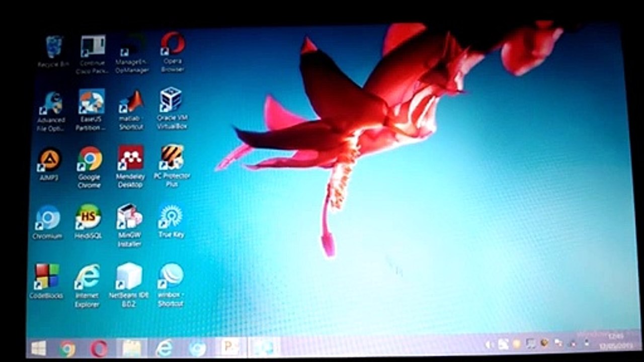Switch to Chrome from the taskbar
Image resolution: width=644 pixels, height=362 pixels.
67,348
